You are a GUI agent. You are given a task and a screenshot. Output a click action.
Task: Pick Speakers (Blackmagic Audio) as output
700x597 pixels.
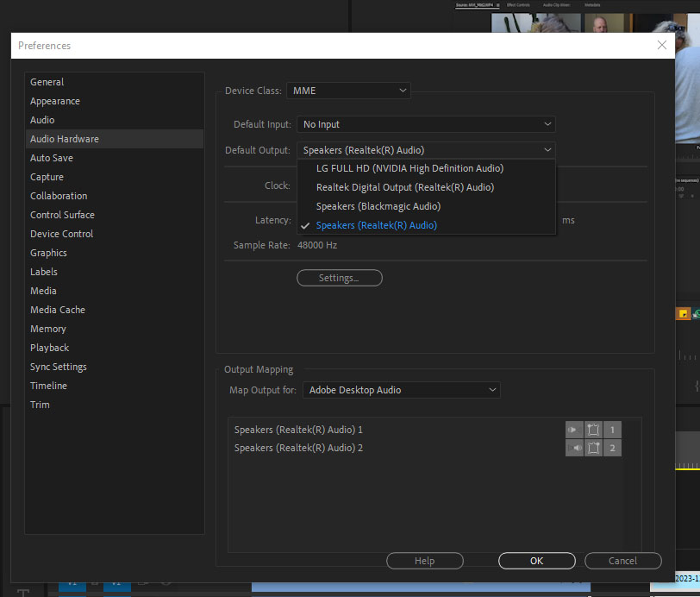(378, 206)
